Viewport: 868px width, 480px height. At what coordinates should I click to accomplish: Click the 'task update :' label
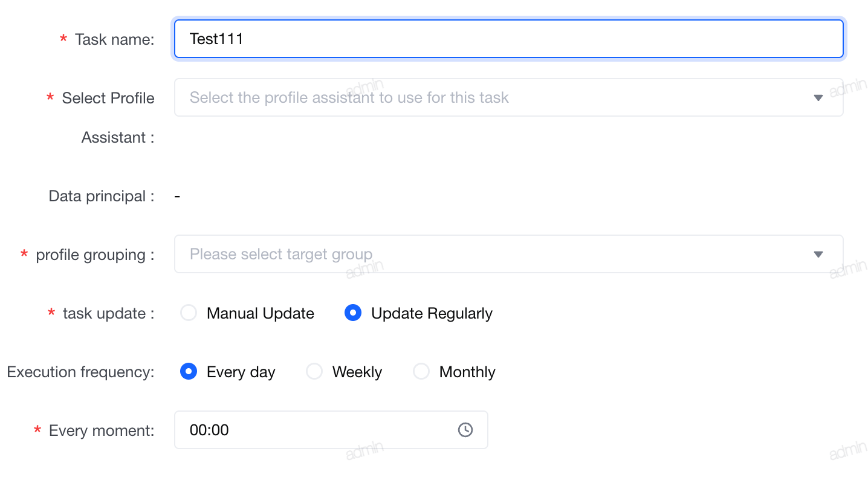108,313
